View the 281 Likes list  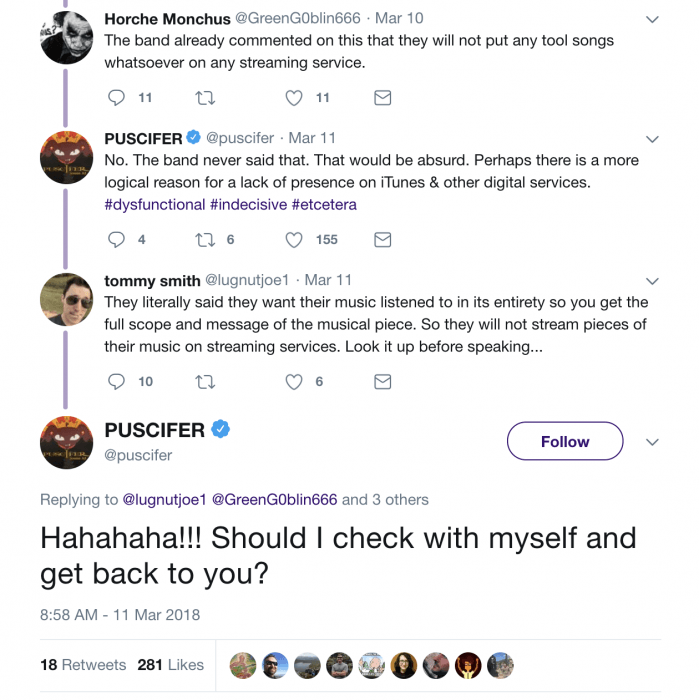171,665
